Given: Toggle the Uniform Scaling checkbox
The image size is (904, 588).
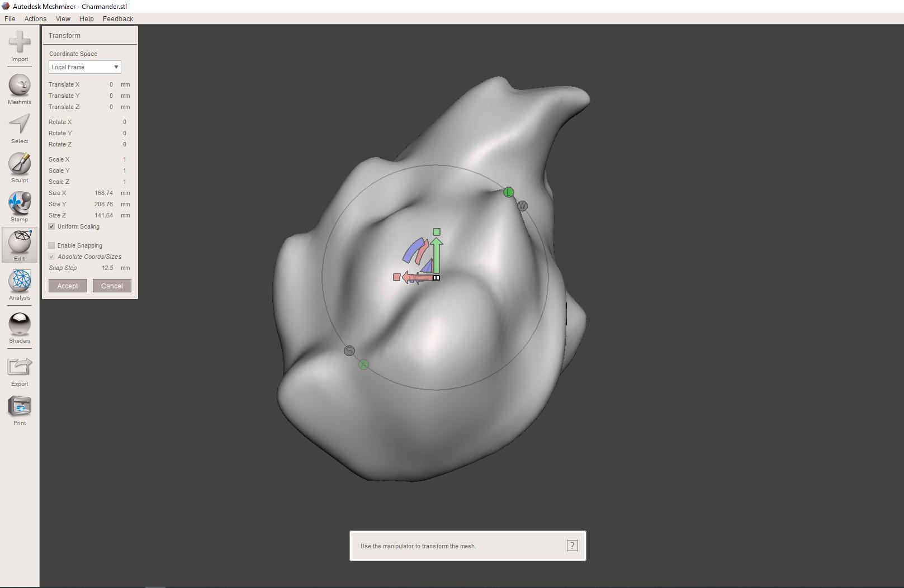Looking at the screenshot, I should click(x=51, y=226).
